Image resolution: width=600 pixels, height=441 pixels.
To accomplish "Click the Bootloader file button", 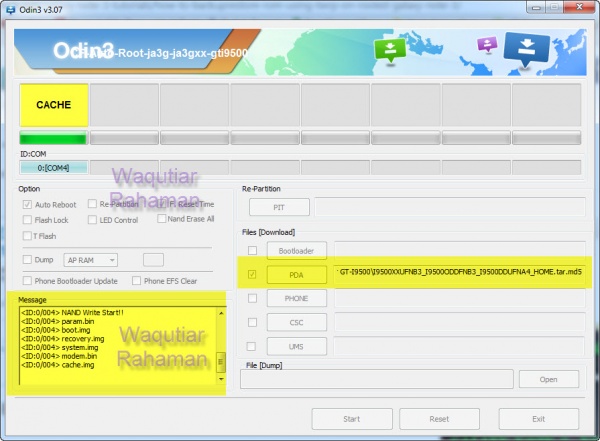I will click(x=297, y=251).
